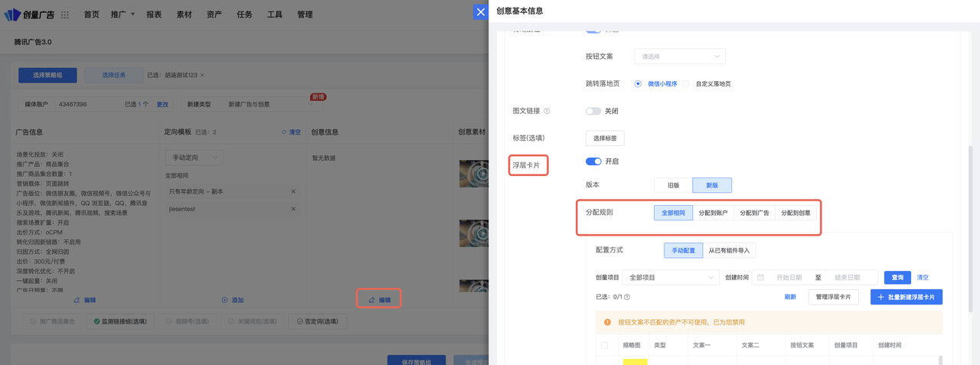Screen dimensions: 980x365
Task: Remove the 只有年龄定向 – 副本 template
Action: [x=293, y=191]
